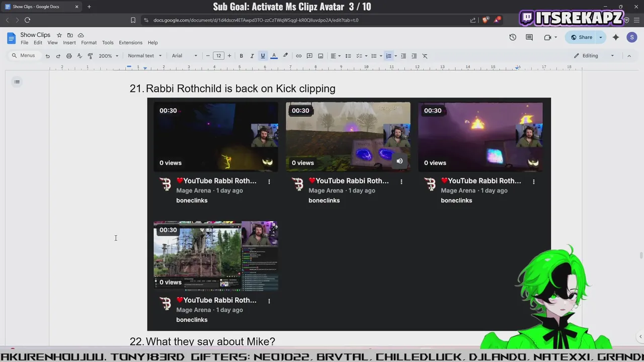Click the Menus search box
The width and height of the screenshot is (644, 362).
(x=24, y=56)
